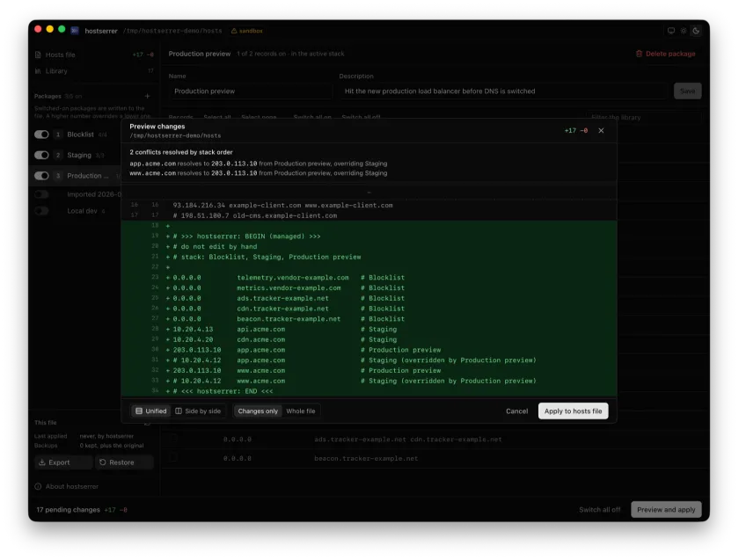
Task: Click the sandbox warning badge
Action: tap(246, 31)
